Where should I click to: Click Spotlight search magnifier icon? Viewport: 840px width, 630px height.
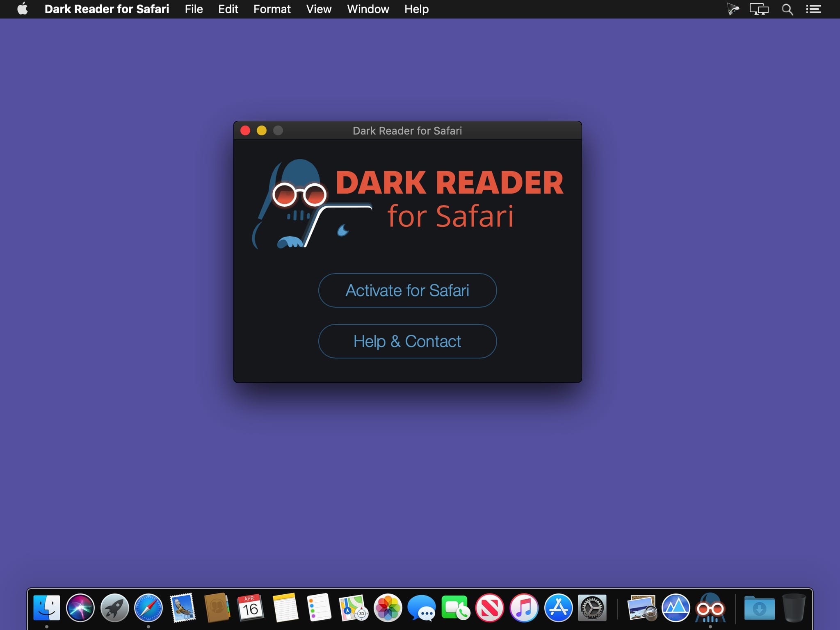coord(787,9)
